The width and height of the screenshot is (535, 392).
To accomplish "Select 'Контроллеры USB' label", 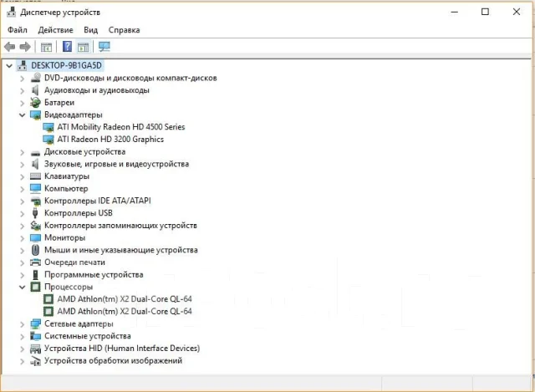I will tap(78, 213).
